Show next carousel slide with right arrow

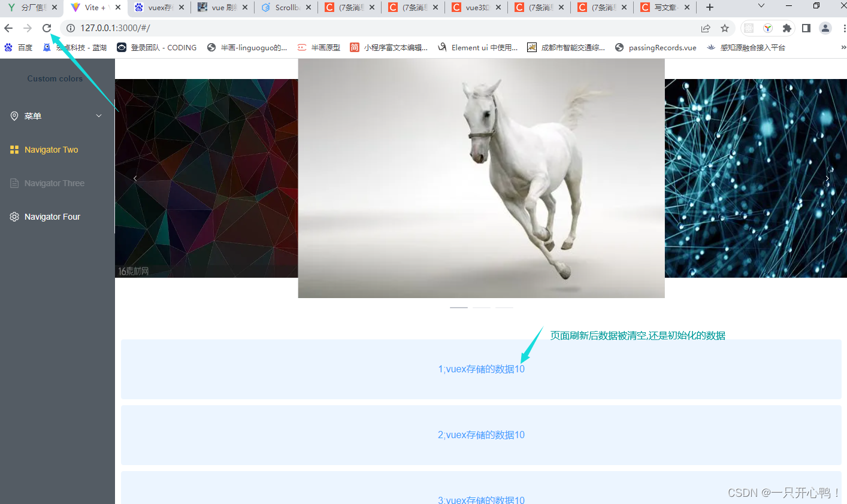(x=827, y=178)
